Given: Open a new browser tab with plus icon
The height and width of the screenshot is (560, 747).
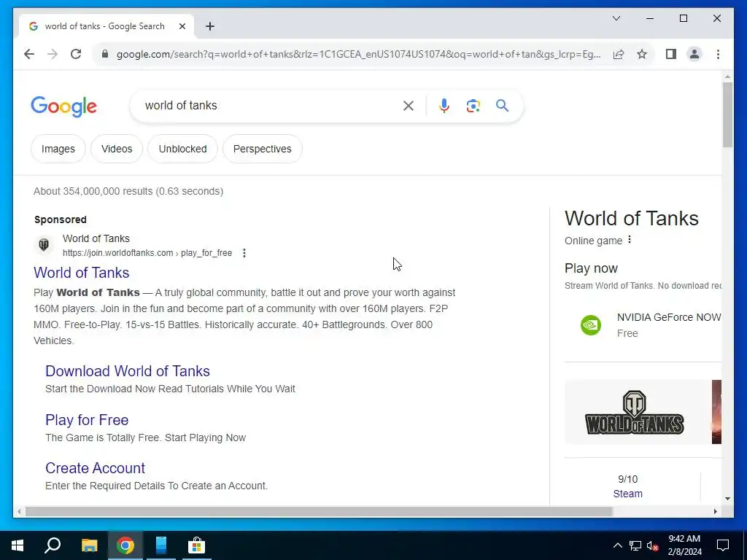Looking at the screenshot, I should point(210,26).
